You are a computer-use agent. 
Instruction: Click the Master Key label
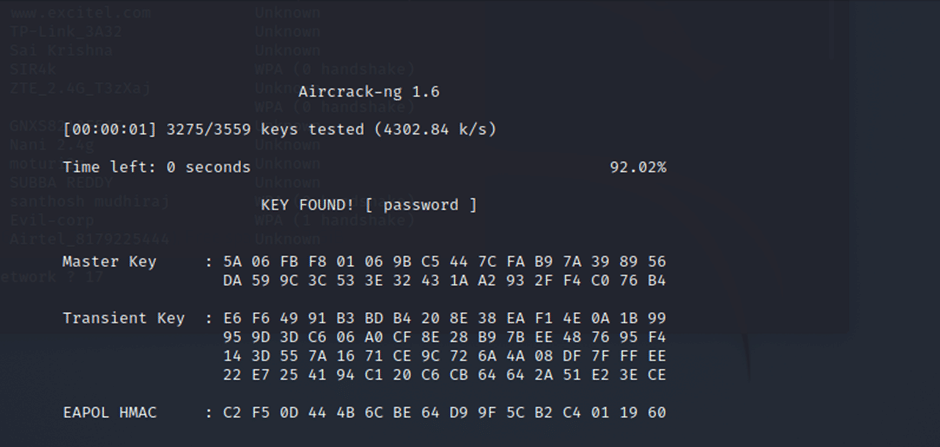point(109,261)
